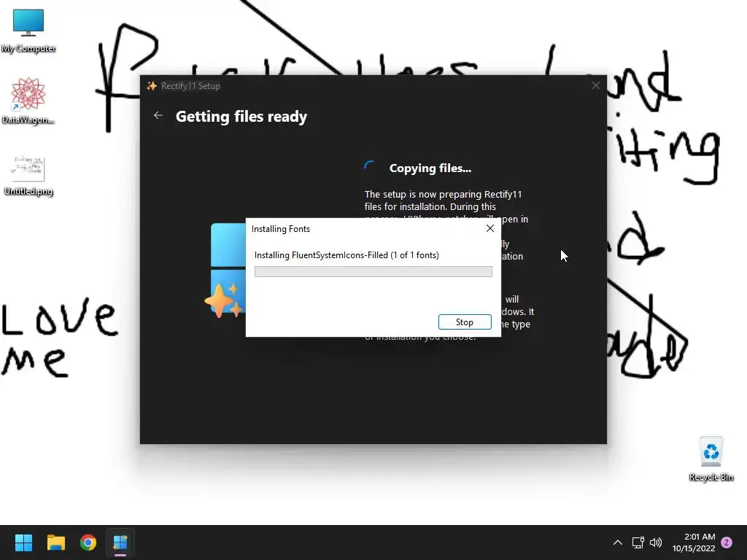This screenshot has width=747, height=560.
Task: Open network status tray icon
Action: (638, 542)
